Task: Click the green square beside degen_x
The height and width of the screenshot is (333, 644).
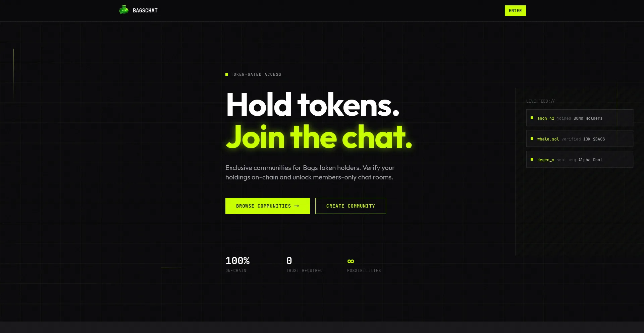Action: click(532, 159)
